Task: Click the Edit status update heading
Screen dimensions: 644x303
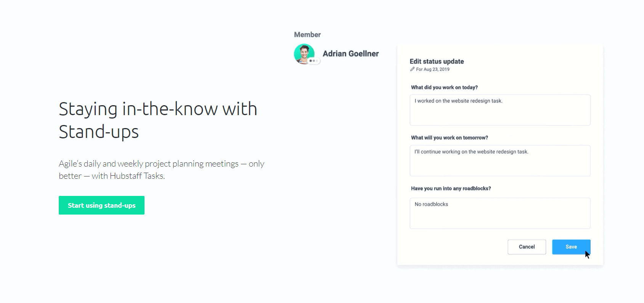Action: (x=437, y=61)
